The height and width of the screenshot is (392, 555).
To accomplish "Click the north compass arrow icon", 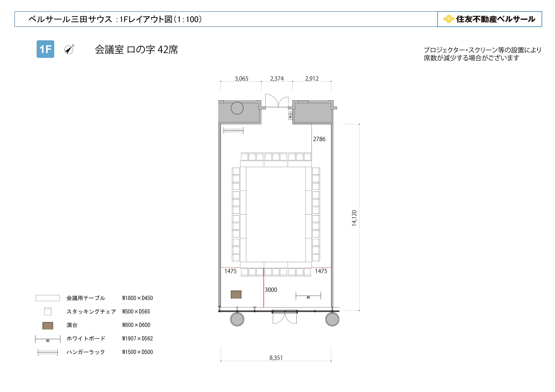I will click(x=69, y=50).
